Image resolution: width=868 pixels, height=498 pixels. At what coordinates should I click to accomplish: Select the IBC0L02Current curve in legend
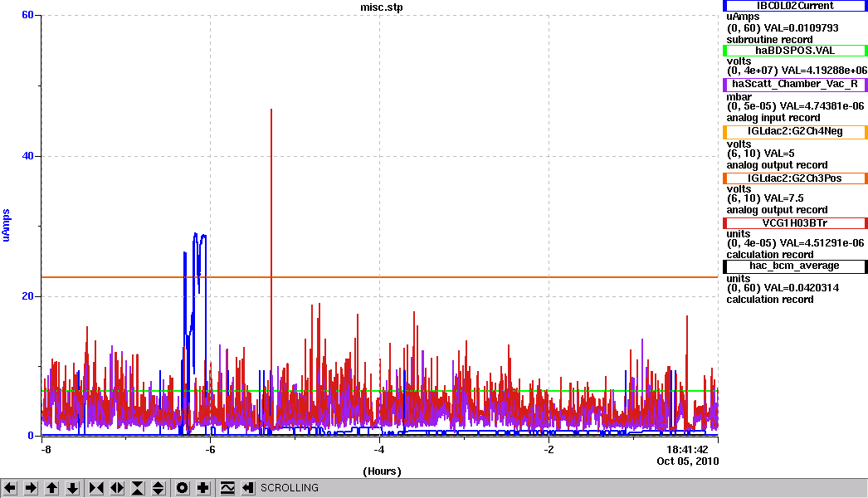[795, 6]
